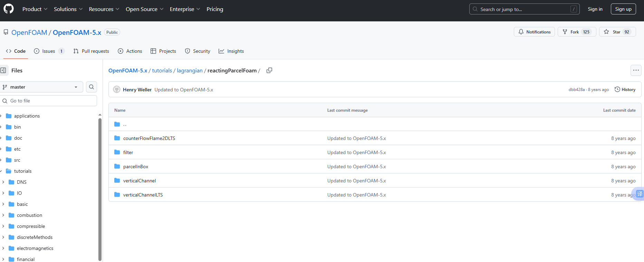Screen dimensions: 644x262
Task: Open the master branch selector dropdown
Action: point(41,87)
